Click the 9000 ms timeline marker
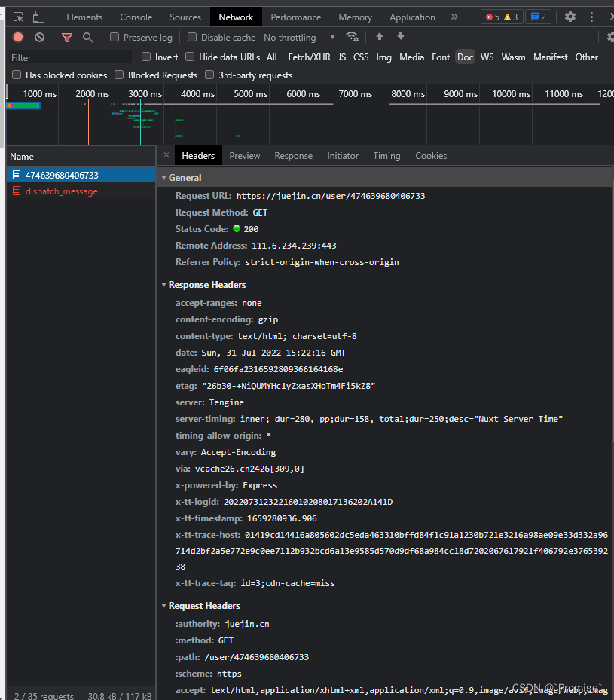 click(460, 93)
